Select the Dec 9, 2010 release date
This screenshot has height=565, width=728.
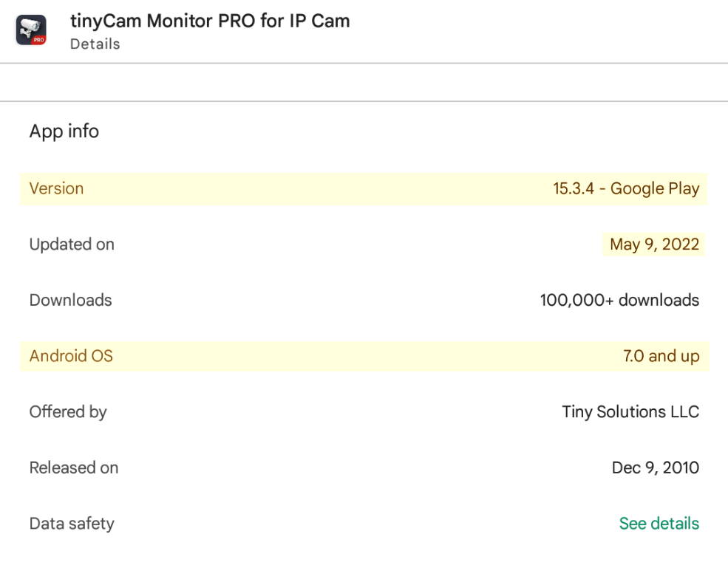pos(655,468)
